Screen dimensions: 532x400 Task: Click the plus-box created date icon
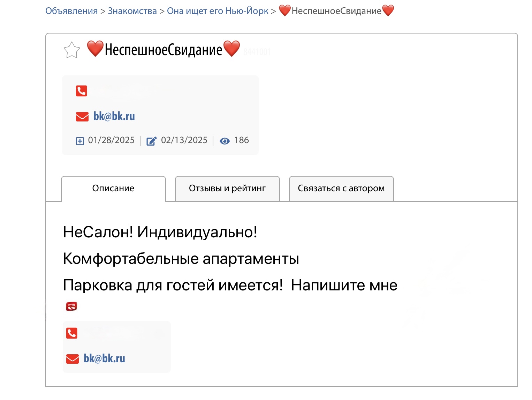click(80, 141)
